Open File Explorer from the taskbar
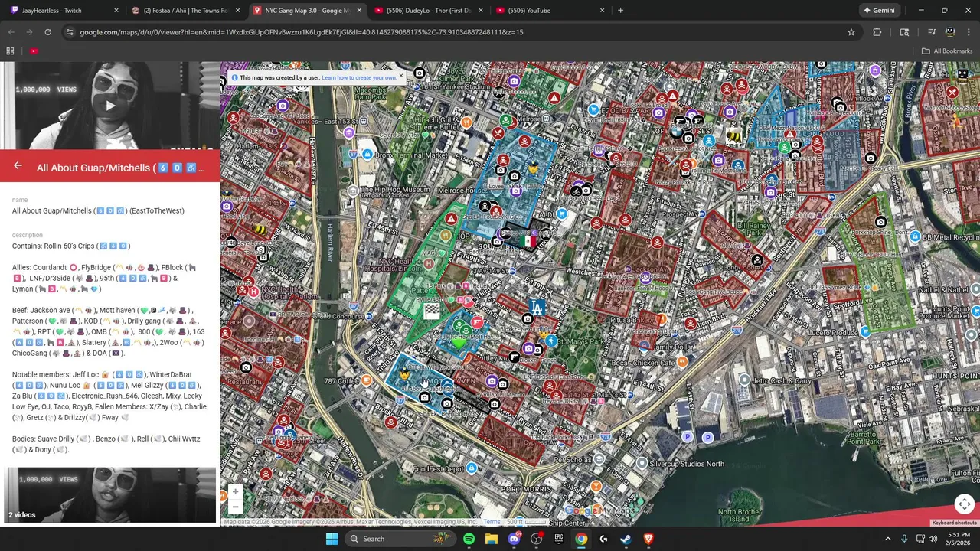Screen dimensions: 980x551 point(492,539)
